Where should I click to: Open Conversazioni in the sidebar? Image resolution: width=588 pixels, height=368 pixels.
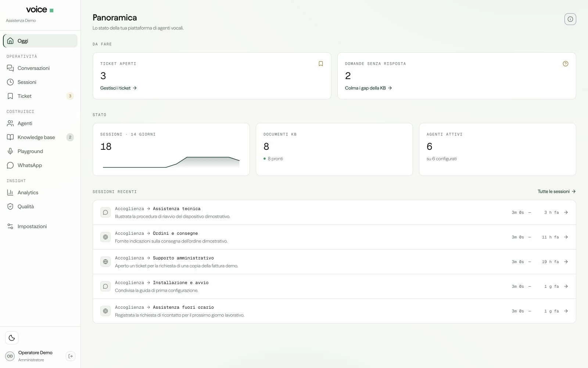40,68
